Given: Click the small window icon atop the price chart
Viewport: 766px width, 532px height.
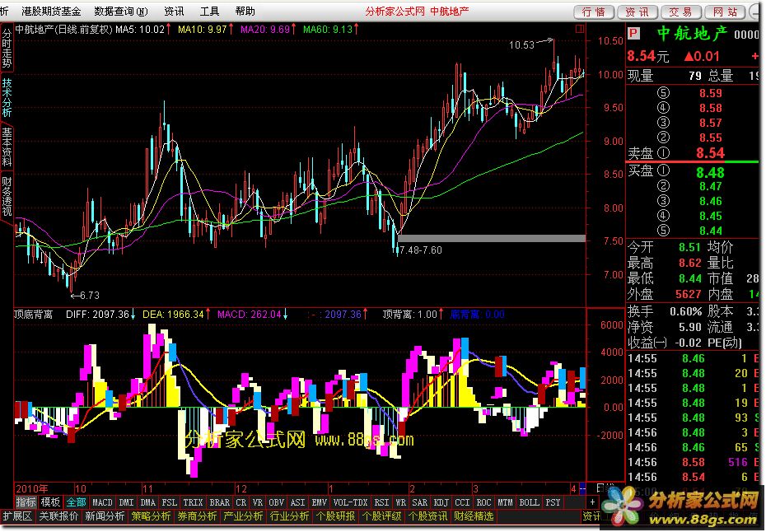Looking at the screenshot, I should coord(579,30).
